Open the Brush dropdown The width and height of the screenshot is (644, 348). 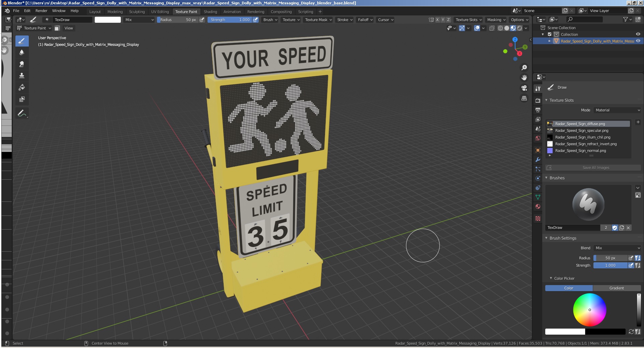tap(270, 20)
